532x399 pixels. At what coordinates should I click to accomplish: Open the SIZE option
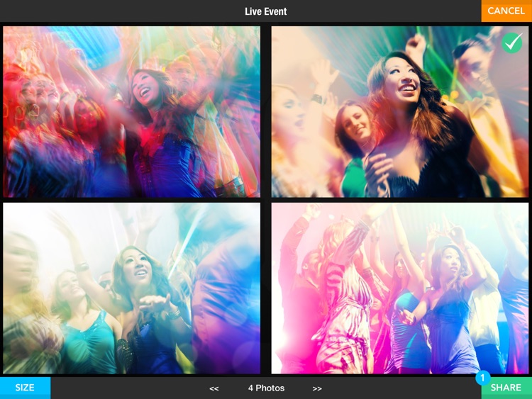(25, 388)
